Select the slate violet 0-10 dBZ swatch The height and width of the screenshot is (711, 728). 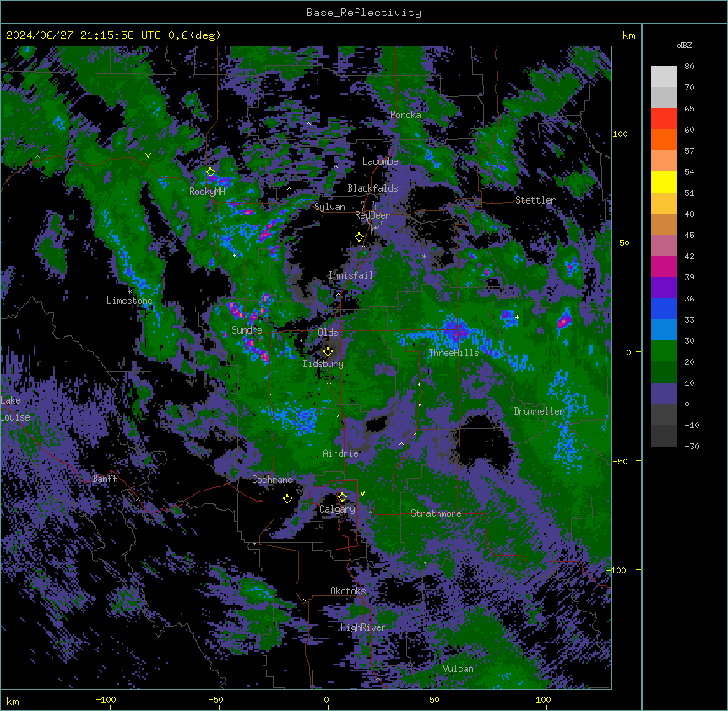tap(664, 393)
